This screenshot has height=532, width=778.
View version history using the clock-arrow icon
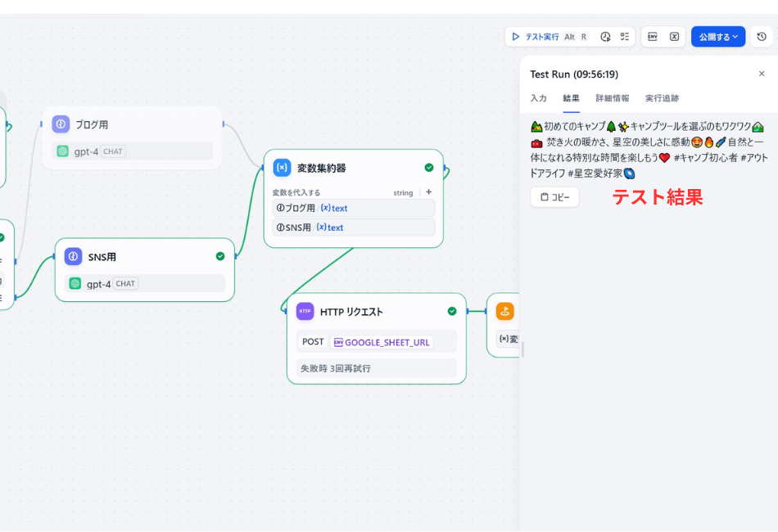pos(762,36)
